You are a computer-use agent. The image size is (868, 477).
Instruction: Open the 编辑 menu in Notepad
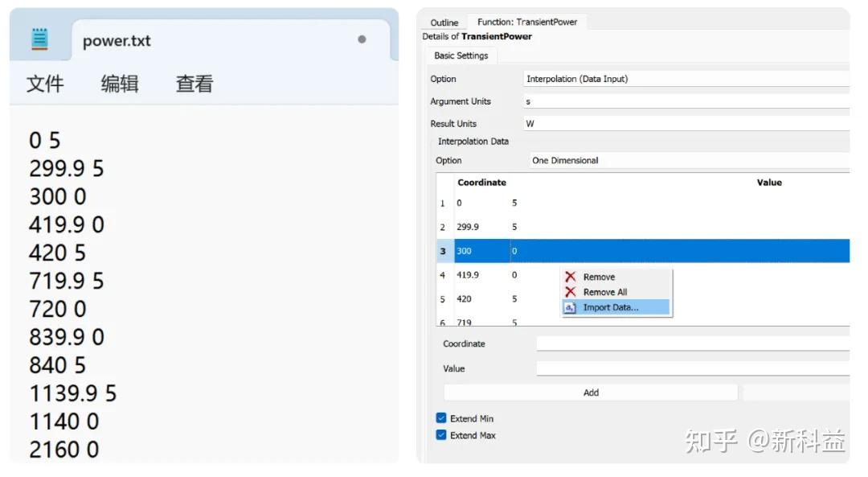tap(120, 84)
